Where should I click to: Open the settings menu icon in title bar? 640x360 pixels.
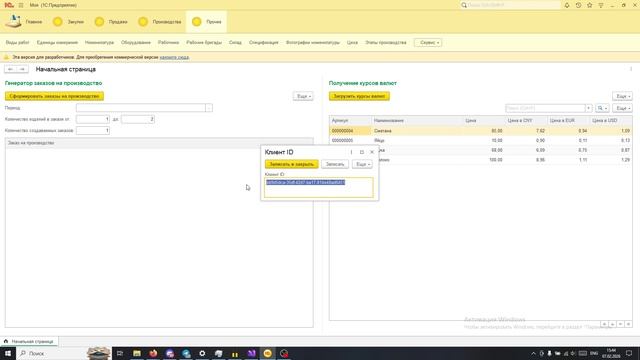coord(601,5)
